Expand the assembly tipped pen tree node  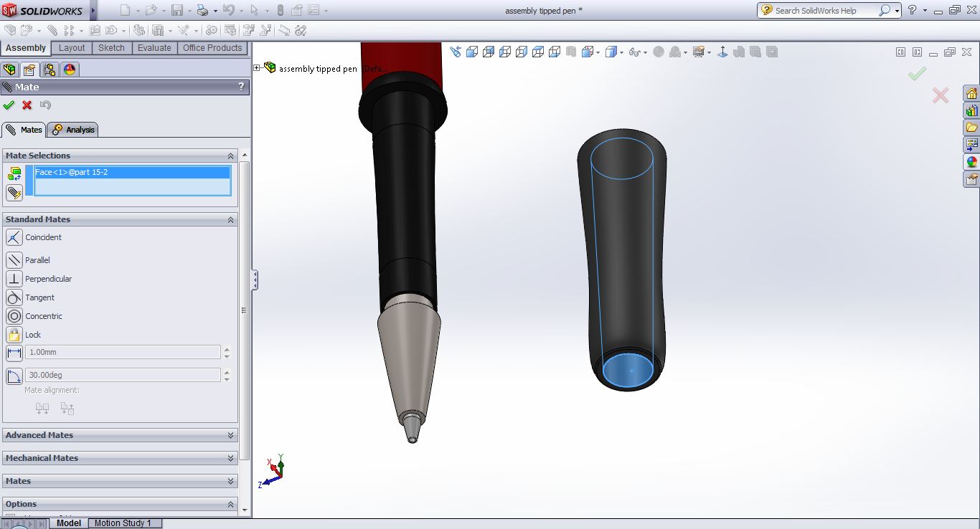point(257,68)
